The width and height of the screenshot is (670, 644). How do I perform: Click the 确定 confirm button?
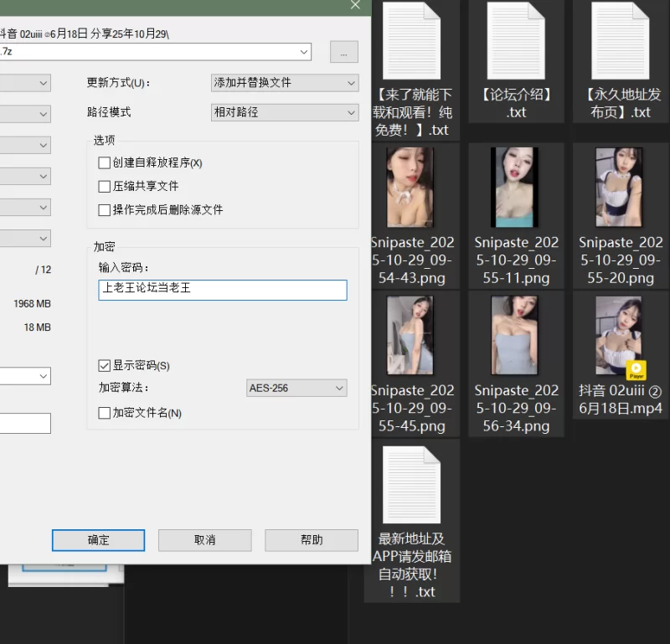(x=98, y=540)
